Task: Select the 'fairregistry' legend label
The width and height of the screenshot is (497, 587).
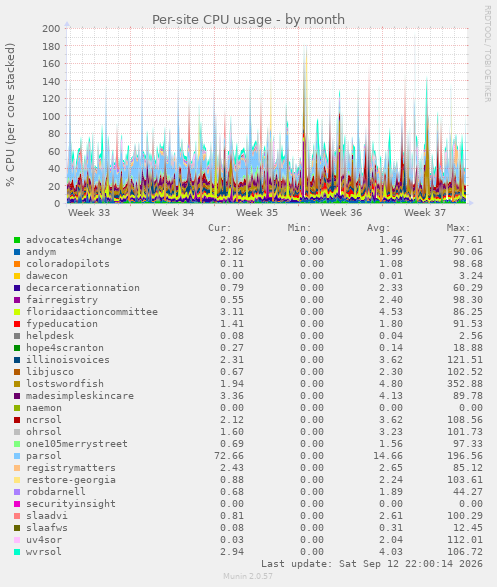Action: click(x=62, y=300)
